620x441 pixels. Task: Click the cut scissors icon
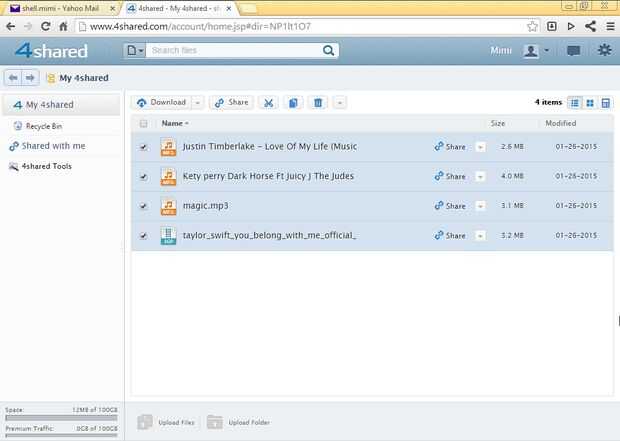coord(268,103)
